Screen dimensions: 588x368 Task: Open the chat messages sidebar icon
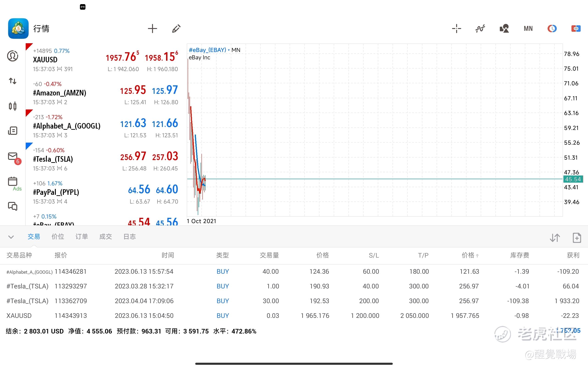(13, 206)
